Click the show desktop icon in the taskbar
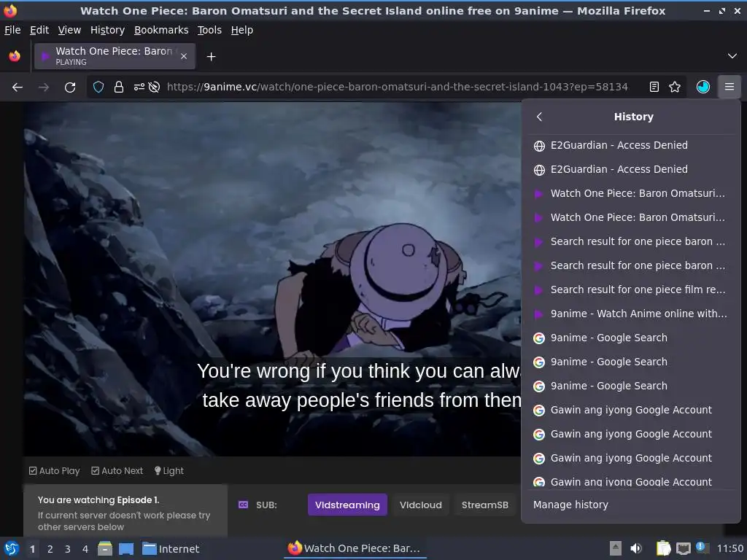The width and height of the screenshot is (747, 560). pyautogui.click(x=126, y=548)
